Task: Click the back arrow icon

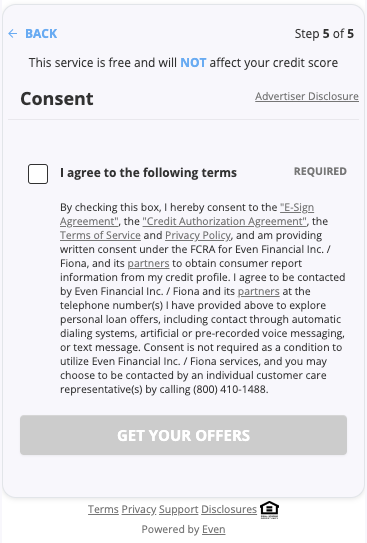Action: coord(13,34)
